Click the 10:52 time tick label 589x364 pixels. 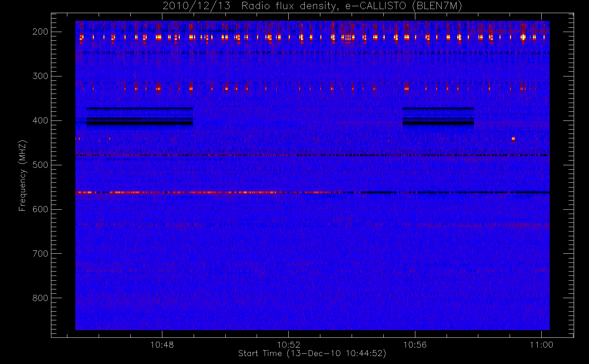(x=289, y=345)
